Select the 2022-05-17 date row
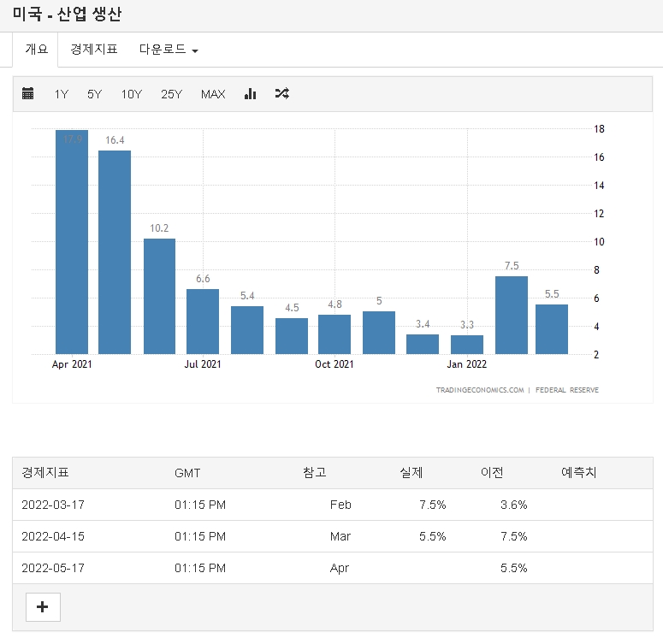The height and width of the screenshot is (644, 663). tap(333, 568)
